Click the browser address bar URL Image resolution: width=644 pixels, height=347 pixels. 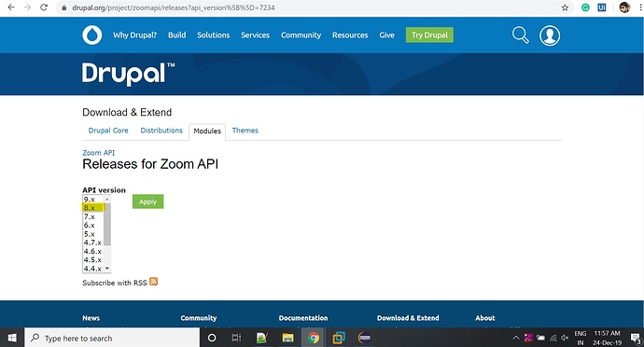(x=174, y=7)
